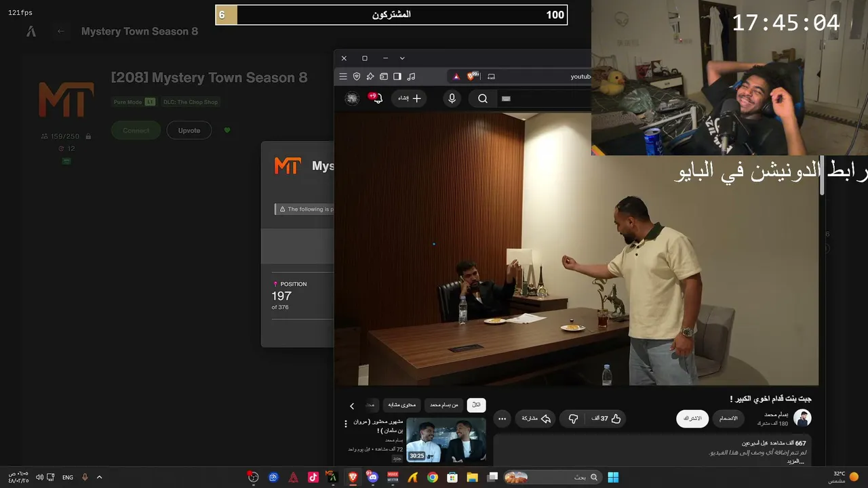The height and width of the screenshot is (488, 868).
Task: Open YouTube notifications bell
Action: [377, 98]
